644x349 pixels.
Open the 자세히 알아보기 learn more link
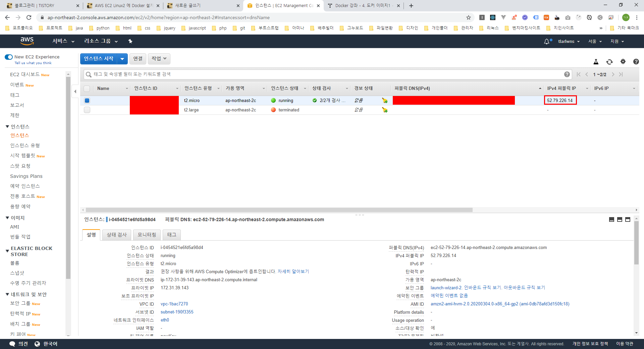[x=293, y=271]
